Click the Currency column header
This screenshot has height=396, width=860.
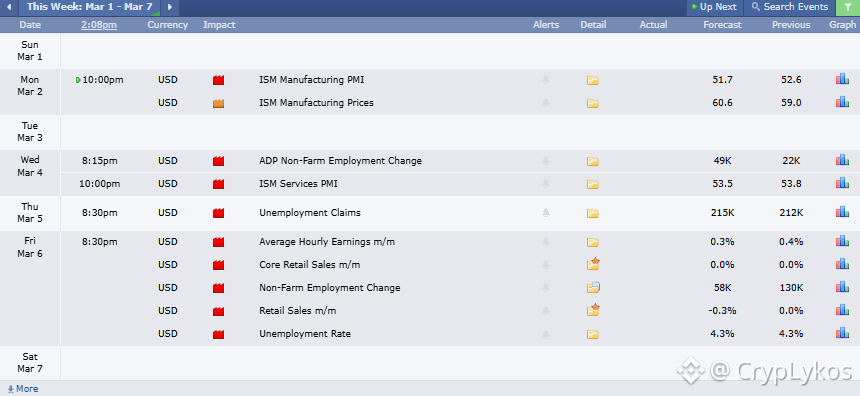(x=167, y=25)
